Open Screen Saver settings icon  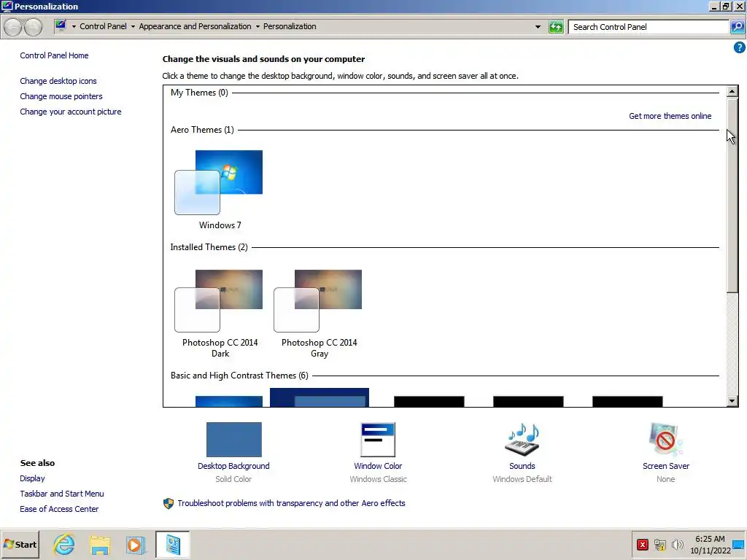665,440
